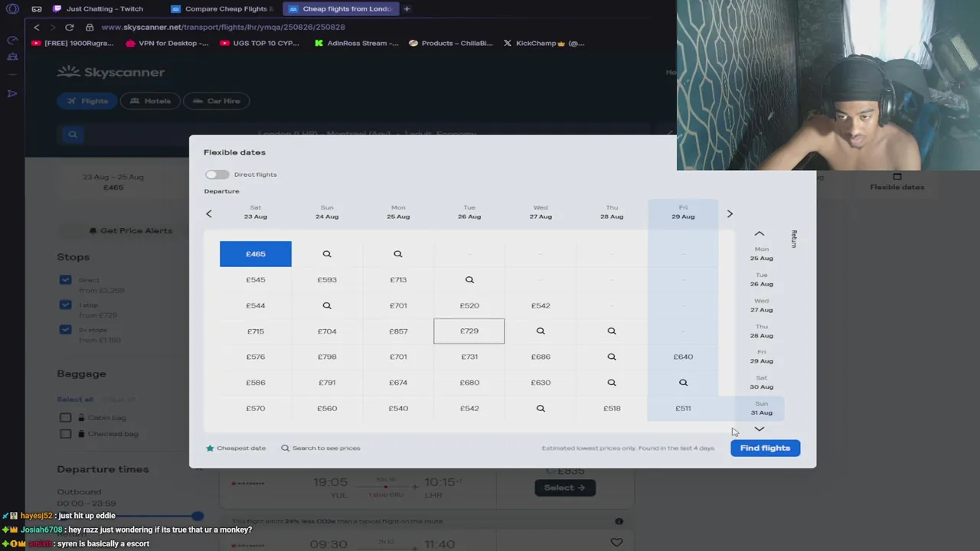Show later return dates with down chevron
The height and width of the screenshot is (551, 980).
tap(759, 429)
